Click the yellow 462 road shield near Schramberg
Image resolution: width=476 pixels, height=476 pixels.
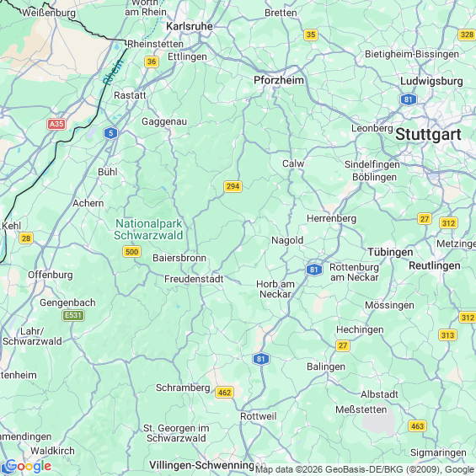(x=224, y=393)
